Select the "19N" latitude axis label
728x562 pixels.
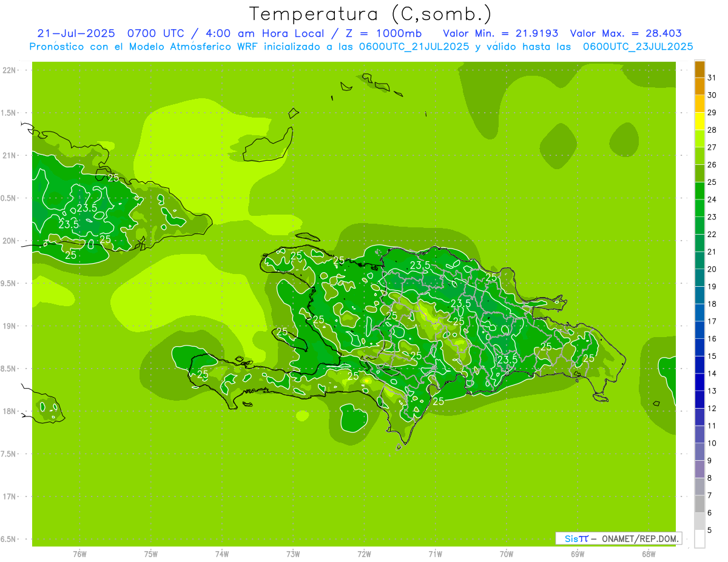(10, 326)
